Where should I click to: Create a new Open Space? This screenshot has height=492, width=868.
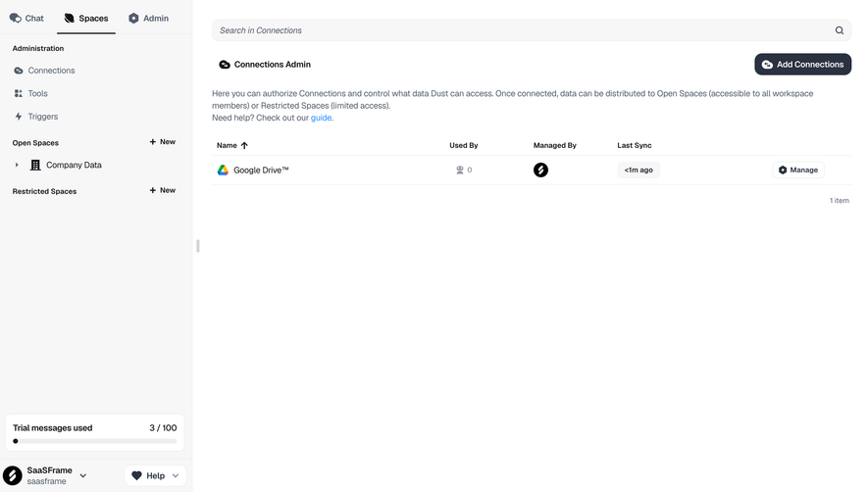coord(162,142)
